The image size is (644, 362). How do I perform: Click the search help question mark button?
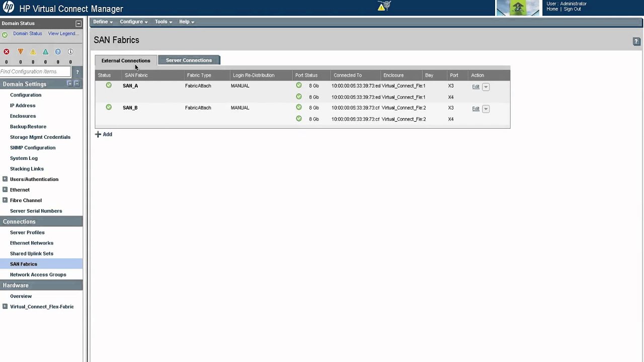(77, 72)
